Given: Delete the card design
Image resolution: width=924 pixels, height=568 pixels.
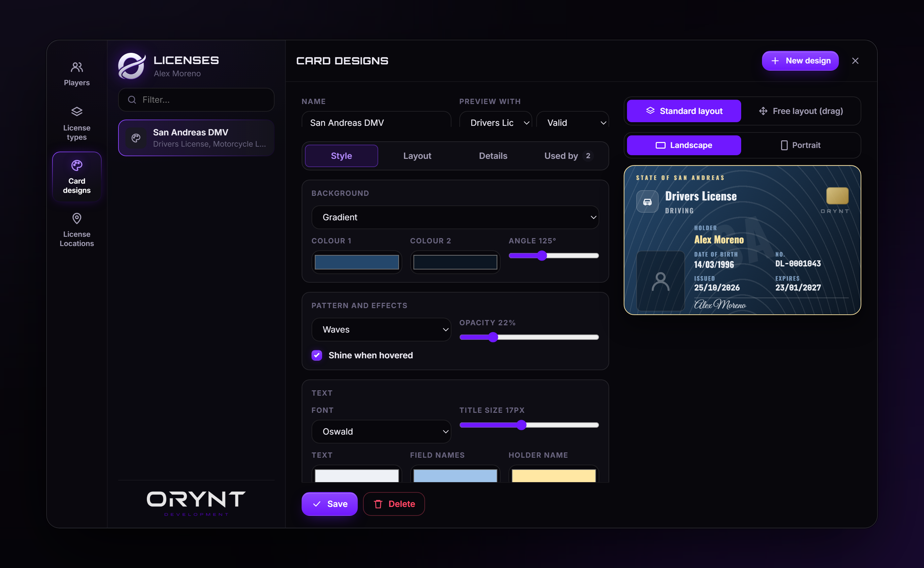Looking at the screenshot, I should 394,504.
